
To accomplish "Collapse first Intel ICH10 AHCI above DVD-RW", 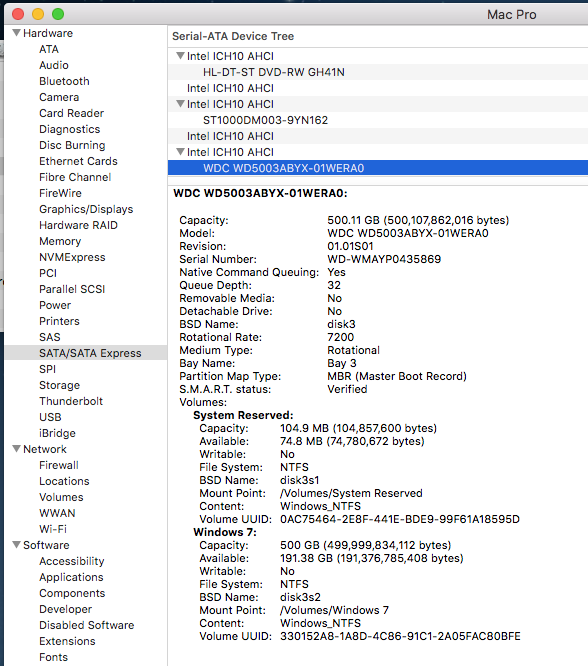I will (181, 56).
